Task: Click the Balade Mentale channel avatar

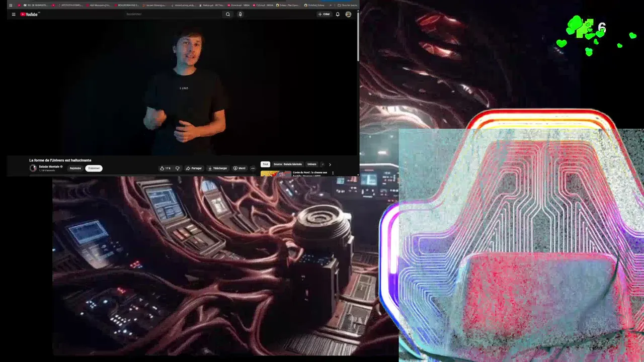Action: [x=33, y=168]
